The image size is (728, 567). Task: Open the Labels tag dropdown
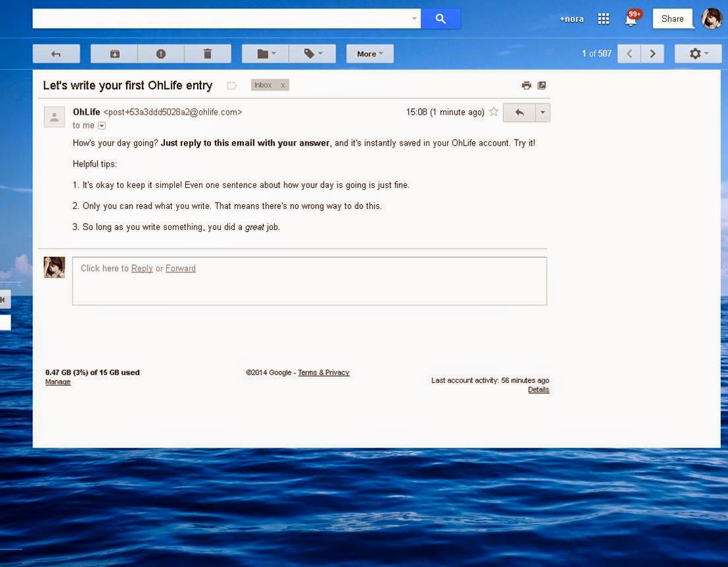click(x=313, y=54)
